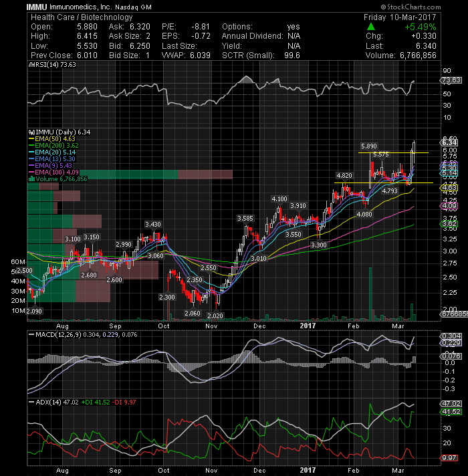Click the 4.100 price peak label

pos(279,199)
